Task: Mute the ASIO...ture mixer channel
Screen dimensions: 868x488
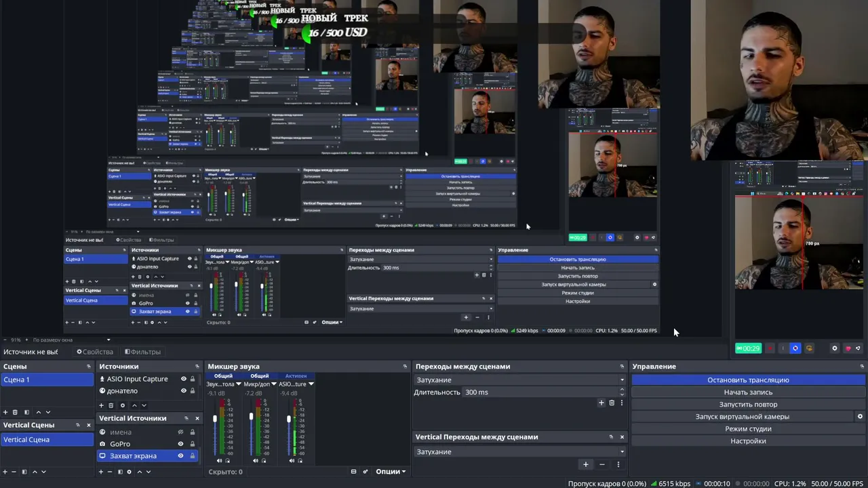Action: point(293,461)
